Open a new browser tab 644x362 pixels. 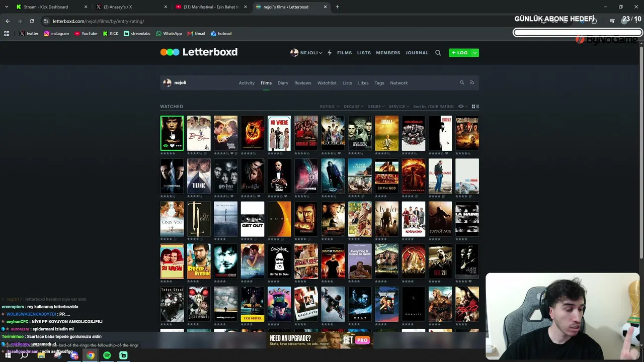337,7
